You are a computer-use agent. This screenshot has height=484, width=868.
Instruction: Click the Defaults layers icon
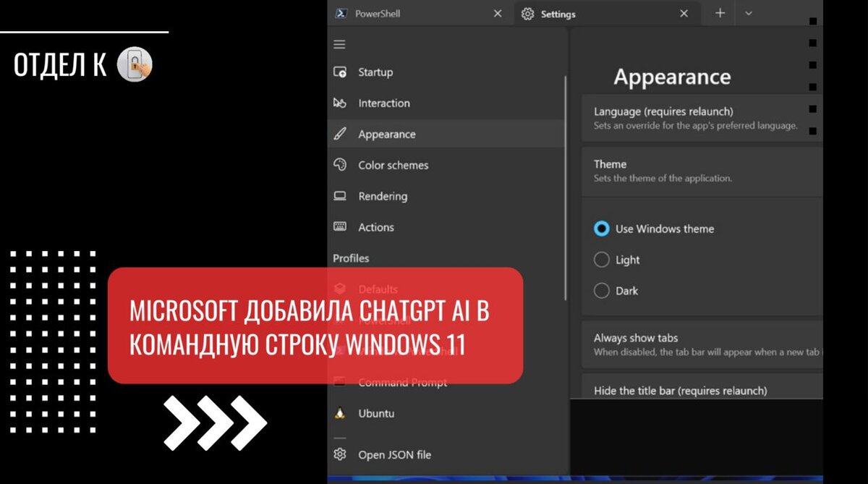coord(340,289)
